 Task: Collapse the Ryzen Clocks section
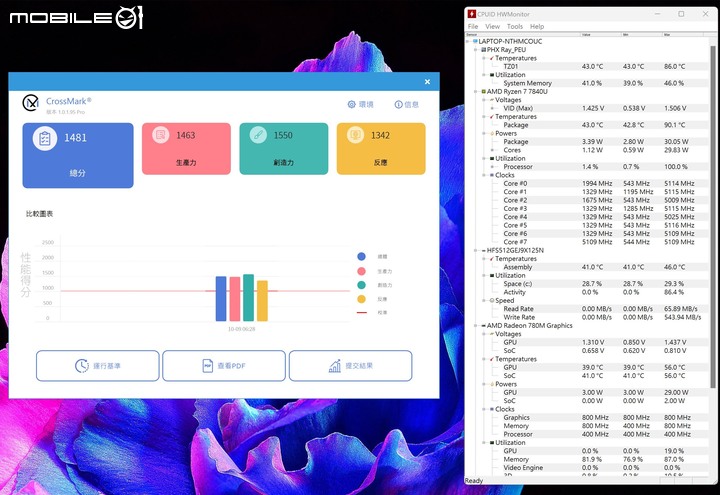[484, 175]
